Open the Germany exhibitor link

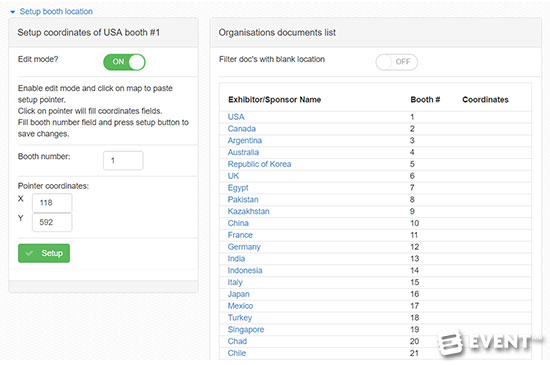(x=244, y=247)
